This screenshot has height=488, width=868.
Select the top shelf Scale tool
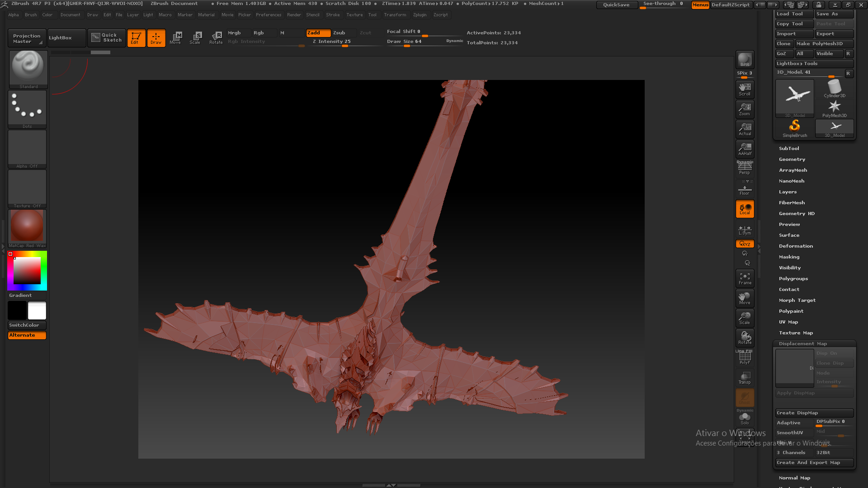tap(195, 38)
